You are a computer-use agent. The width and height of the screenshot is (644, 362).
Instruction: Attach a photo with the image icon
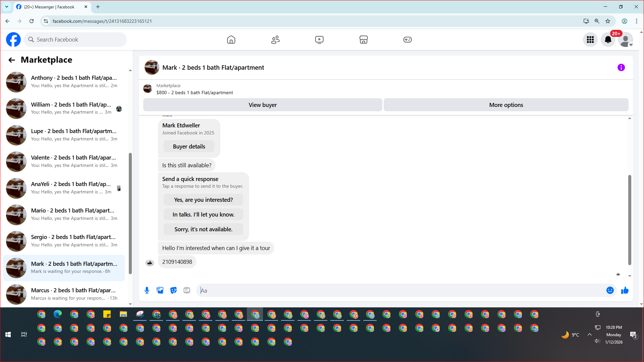(160, 290)
